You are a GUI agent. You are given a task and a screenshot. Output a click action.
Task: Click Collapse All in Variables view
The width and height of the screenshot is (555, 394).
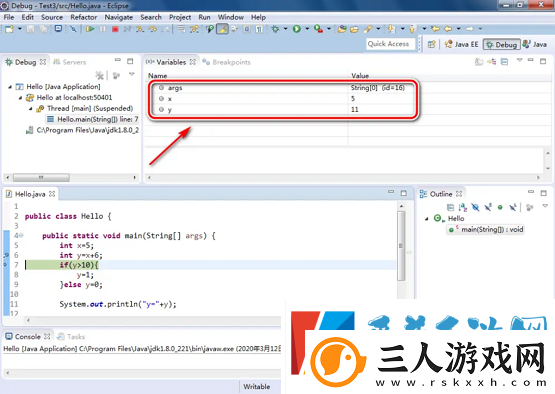pyautogui.click(x=504, y=62)
